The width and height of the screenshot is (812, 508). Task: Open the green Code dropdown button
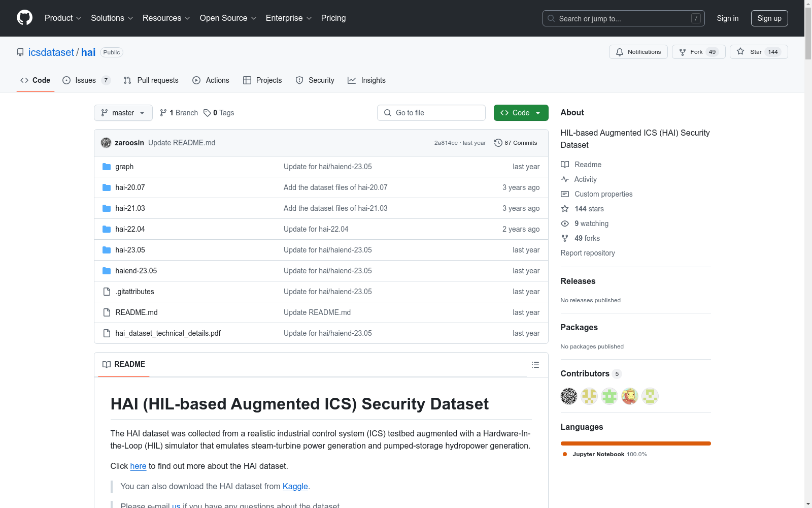(x=521, y=113)
